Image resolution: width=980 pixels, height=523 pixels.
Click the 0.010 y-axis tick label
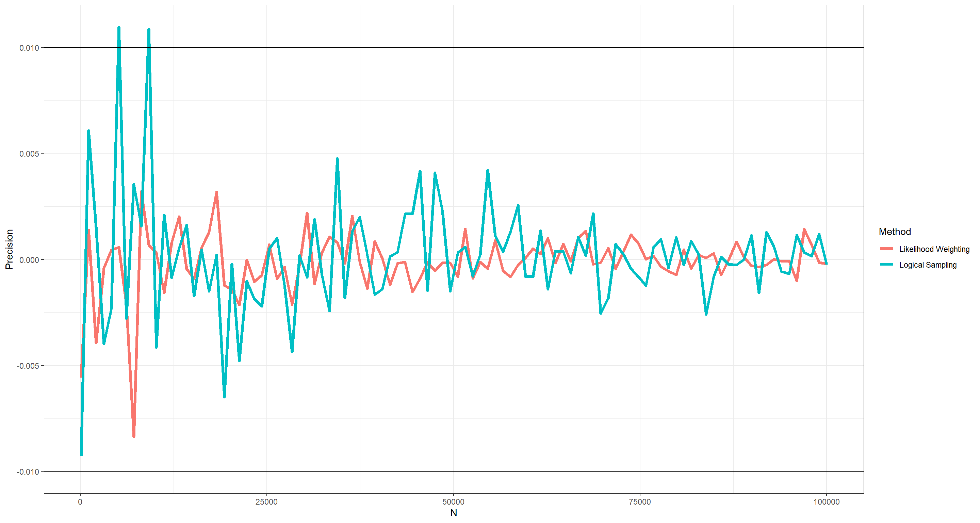point(29,48)
